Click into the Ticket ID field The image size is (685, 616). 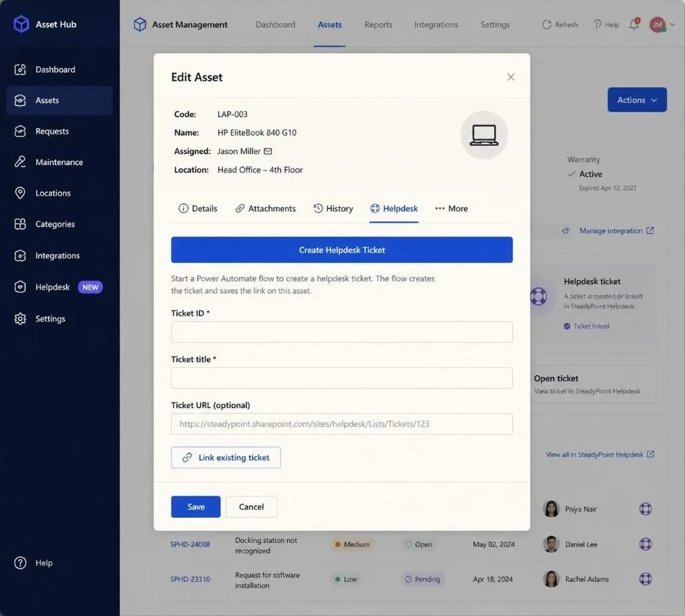coord(342,332)
